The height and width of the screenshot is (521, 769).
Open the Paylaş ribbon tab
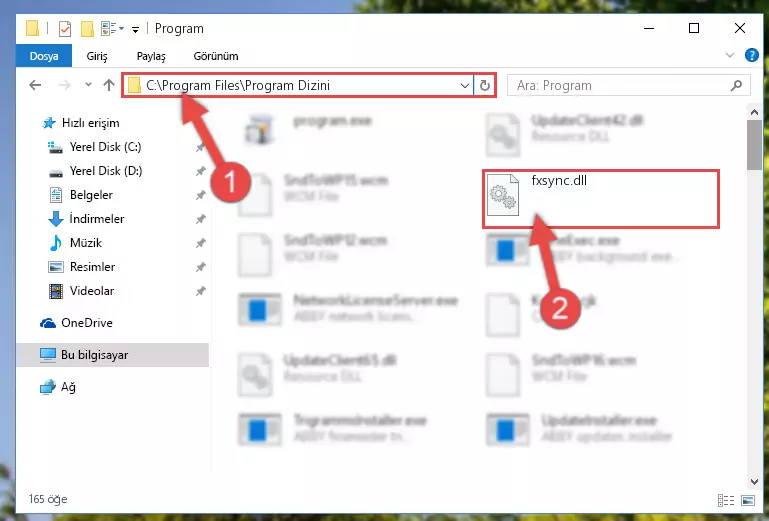click(151, 56)
